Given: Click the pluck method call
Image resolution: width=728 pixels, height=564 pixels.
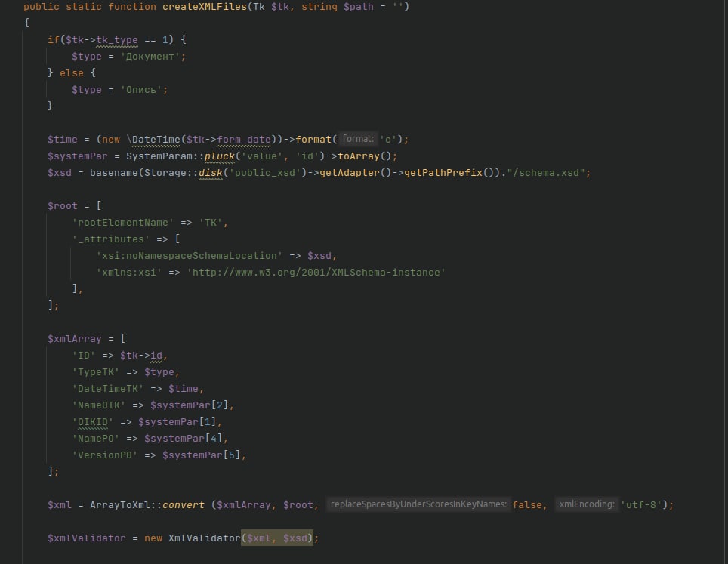Looking at the screenshot, I should (220, 156).
